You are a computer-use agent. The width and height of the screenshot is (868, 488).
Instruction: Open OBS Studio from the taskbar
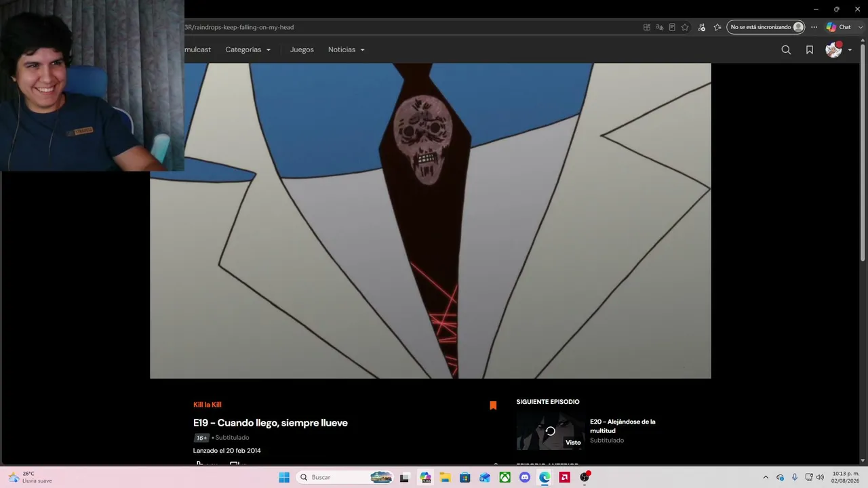(585, 477)
